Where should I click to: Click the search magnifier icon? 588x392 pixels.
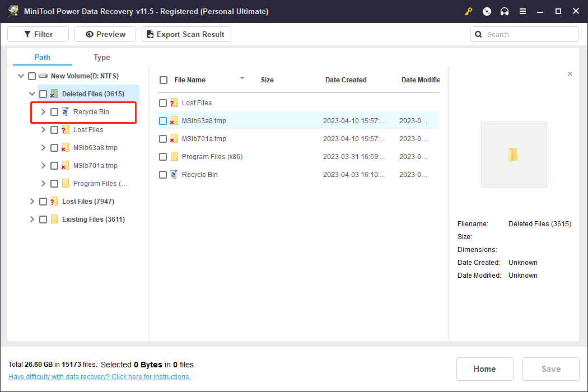478,35
